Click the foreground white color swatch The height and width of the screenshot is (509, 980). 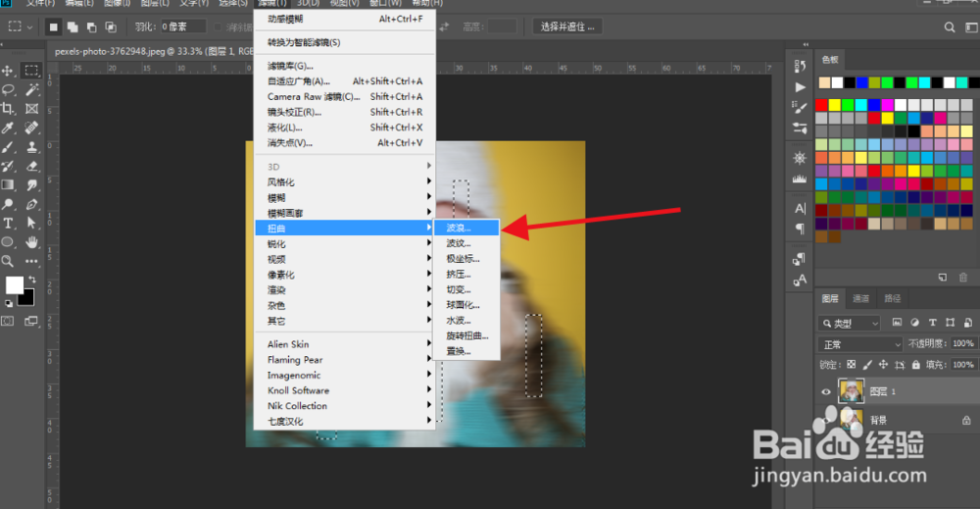pyautogui.click(x=14, y=285)
